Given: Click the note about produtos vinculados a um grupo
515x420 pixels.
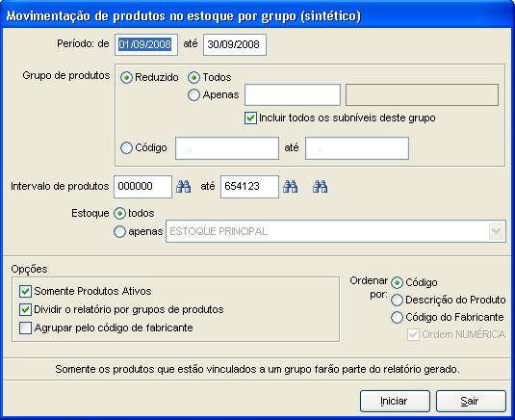Looking at the screenshot, I should (257, 369).
